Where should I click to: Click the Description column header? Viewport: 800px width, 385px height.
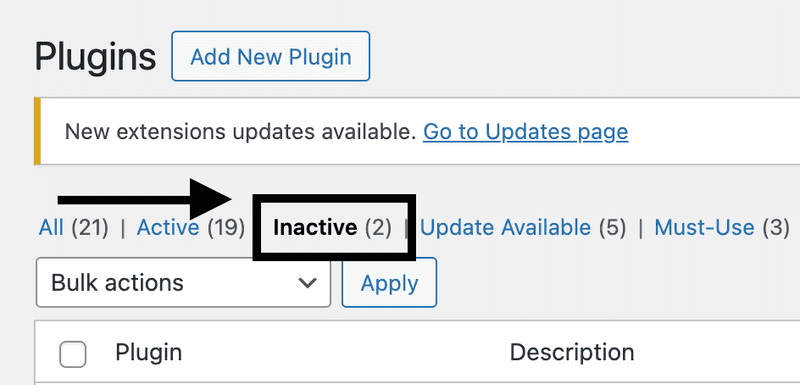pos(572,353)
